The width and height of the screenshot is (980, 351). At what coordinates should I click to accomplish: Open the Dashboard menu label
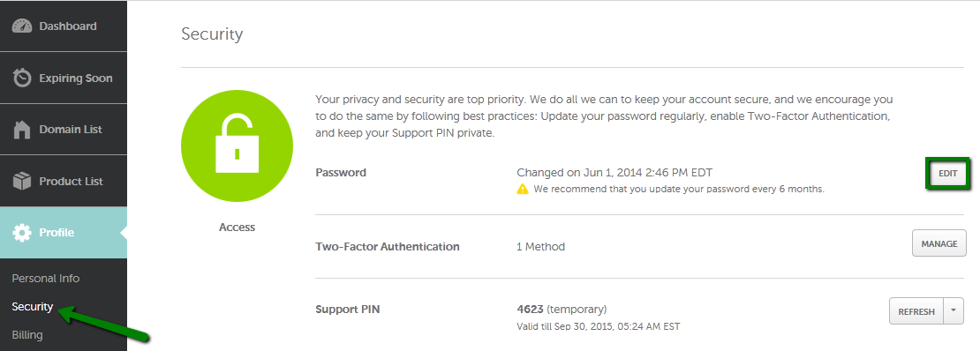(67, 26)
